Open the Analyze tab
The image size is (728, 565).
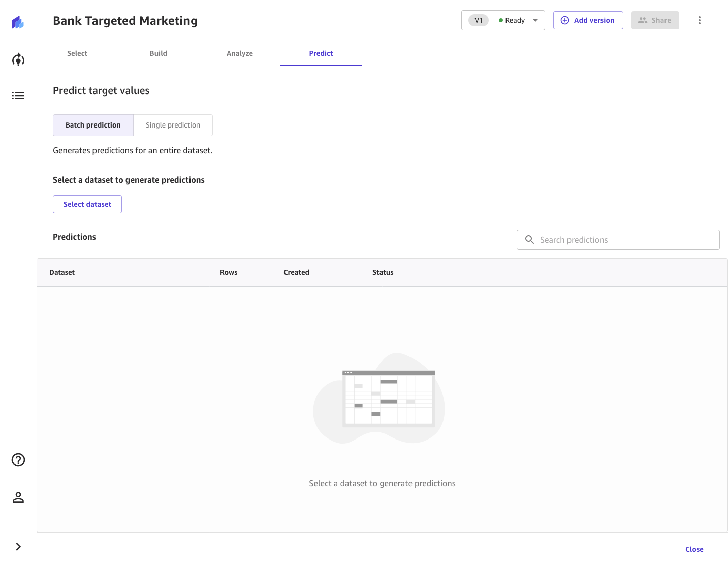coord(240,53)
